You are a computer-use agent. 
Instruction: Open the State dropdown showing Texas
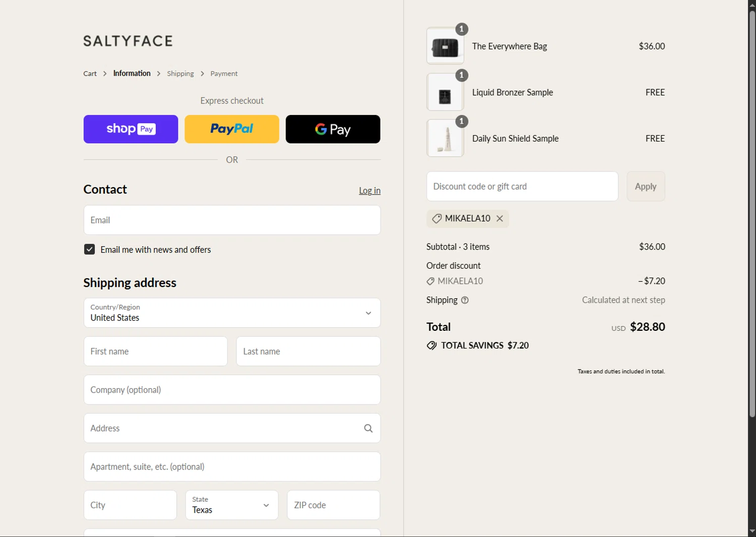232,505
